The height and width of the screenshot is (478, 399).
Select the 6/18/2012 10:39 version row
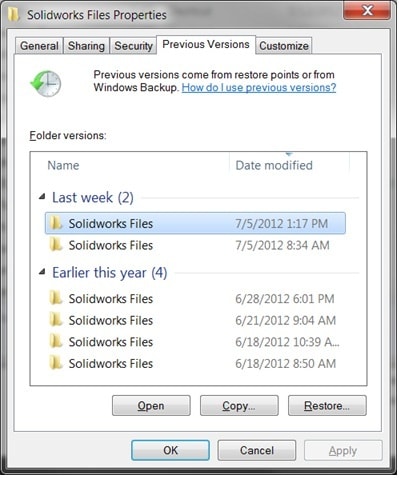(x=195, y=342)
